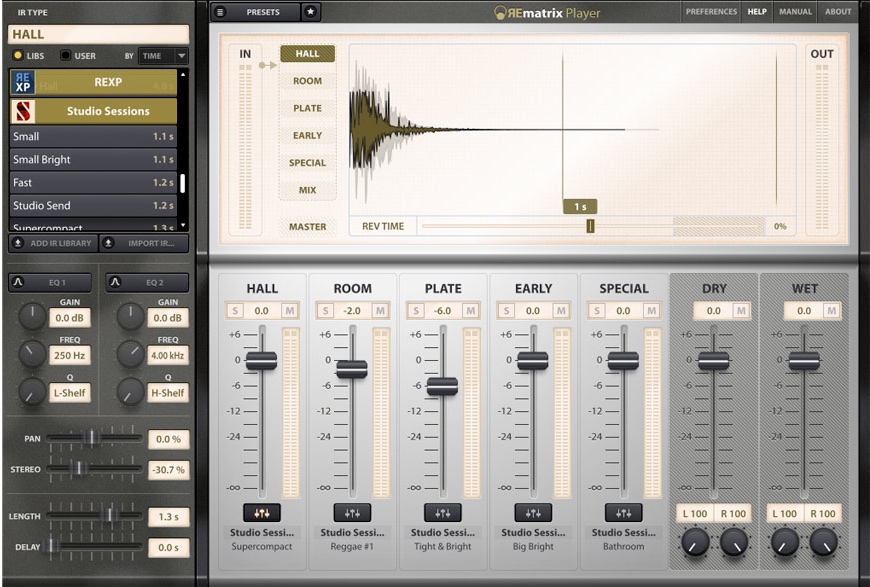The height and width of the screenshot is (587, 870).
Task: Solo the ROOM channel
Action: pyautogui.click(x=326, y=311)
